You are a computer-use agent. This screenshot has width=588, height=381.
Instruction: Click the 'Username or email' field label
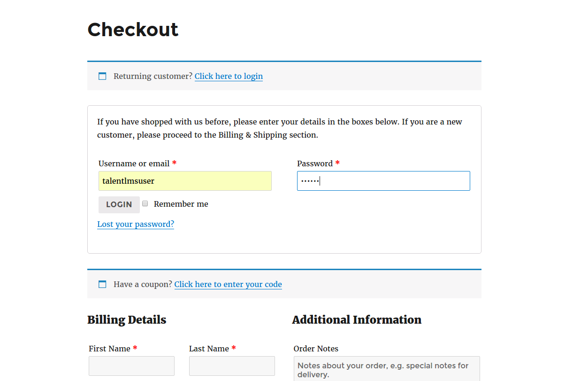tap(134, 163)
